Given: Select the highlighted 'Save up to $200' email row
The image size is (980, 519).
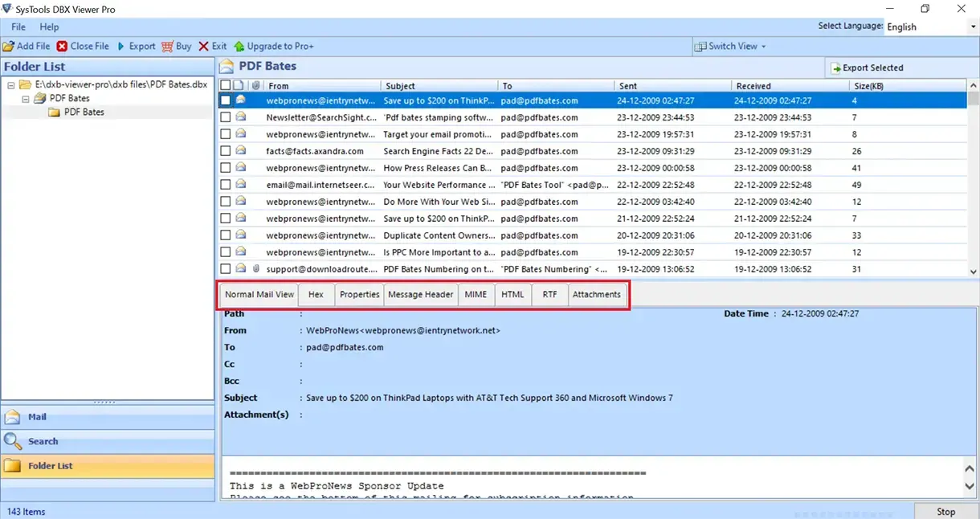Looking at the screenshot, I should tap(593, 100).
